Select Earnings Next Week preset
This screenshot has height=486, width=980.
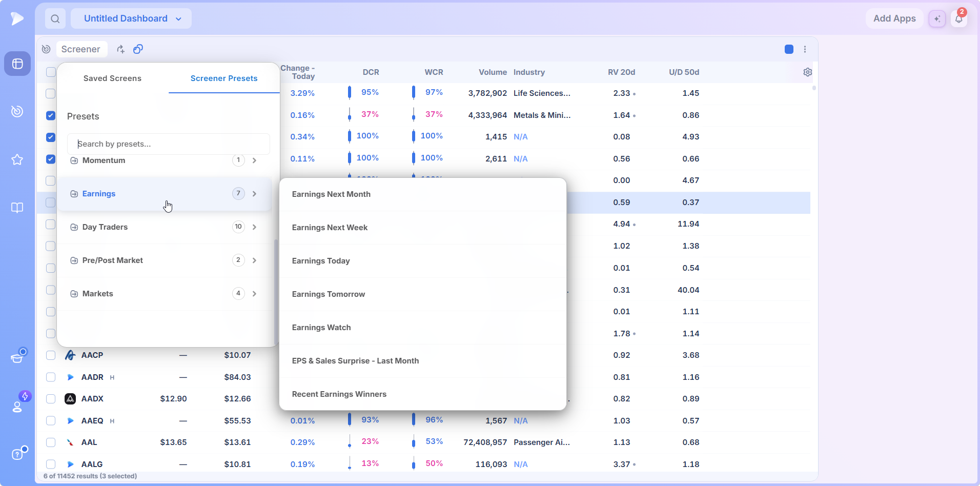click(423, 228)
